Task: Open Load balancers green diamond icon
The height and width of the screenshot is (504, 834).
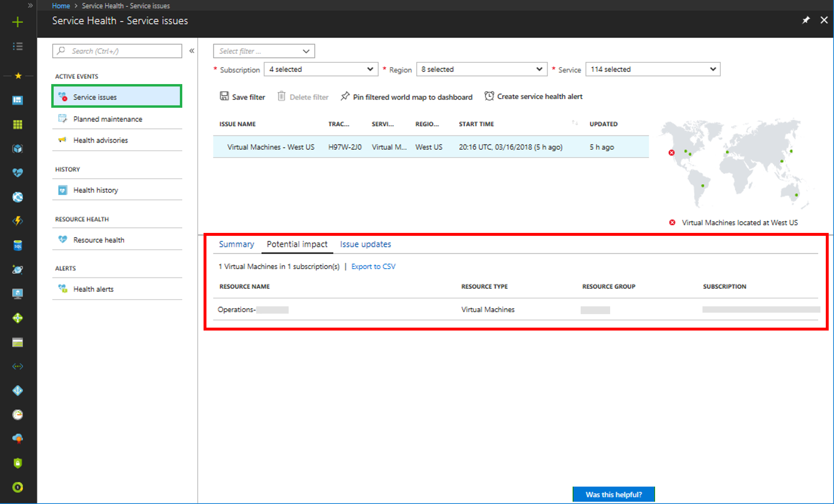Action: point(17,318)
